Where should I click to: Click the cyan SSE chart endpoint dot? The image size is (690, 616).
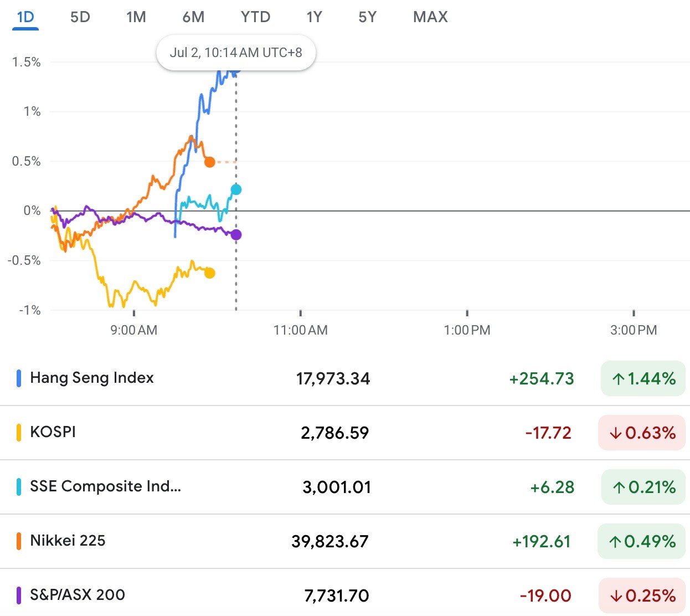[236, 189]
